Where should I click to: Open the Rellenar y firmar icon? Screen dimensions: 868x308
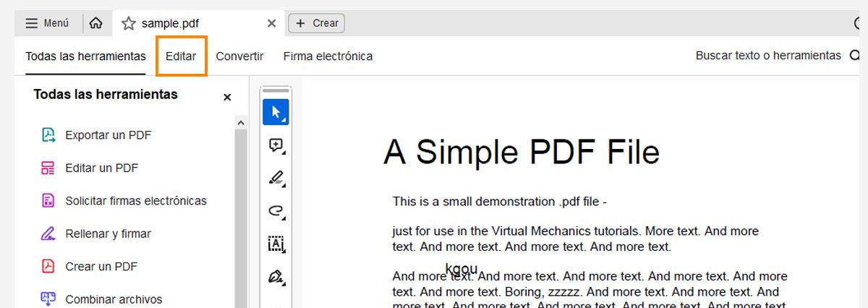(48, 234)
